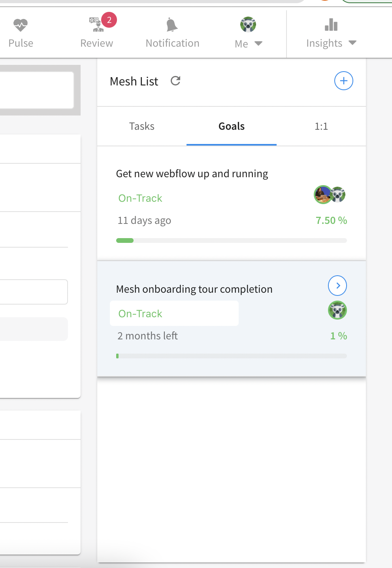Expand the Insights dropdown arrow

(352, 43)
